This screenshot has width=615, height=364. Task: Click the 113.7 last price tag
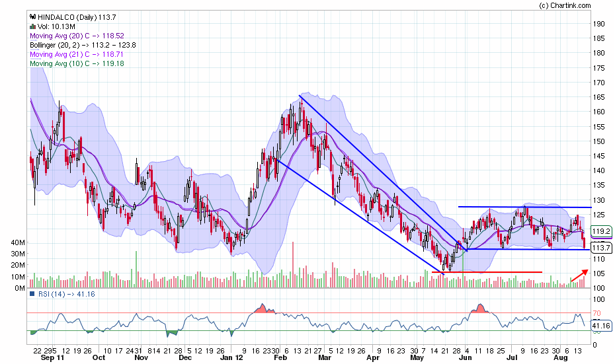pos(601,248)
